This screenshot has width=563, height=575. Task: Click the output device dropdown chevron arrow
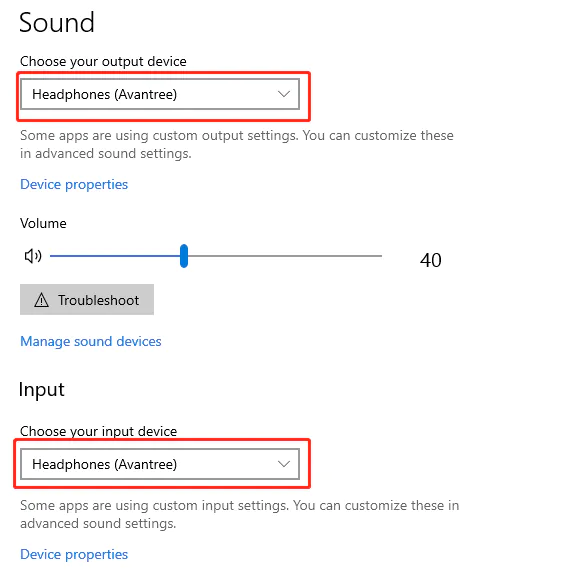pyautogui.click(x=284, y=94)
